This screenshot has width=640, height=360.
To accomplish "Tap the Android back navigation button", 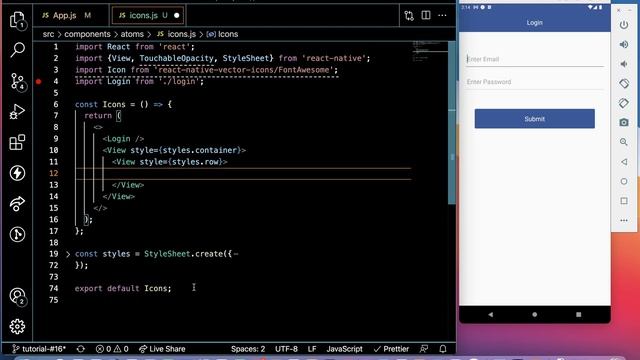I will [x=491, y=315].
